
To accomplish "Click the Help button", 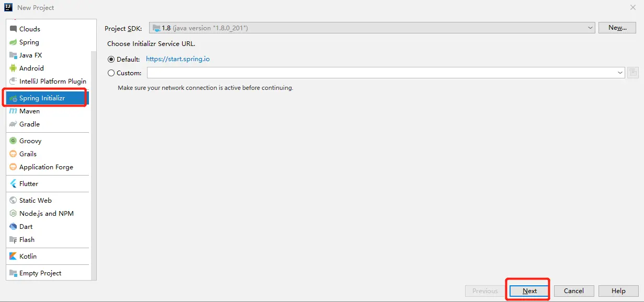I will (618, 291).
